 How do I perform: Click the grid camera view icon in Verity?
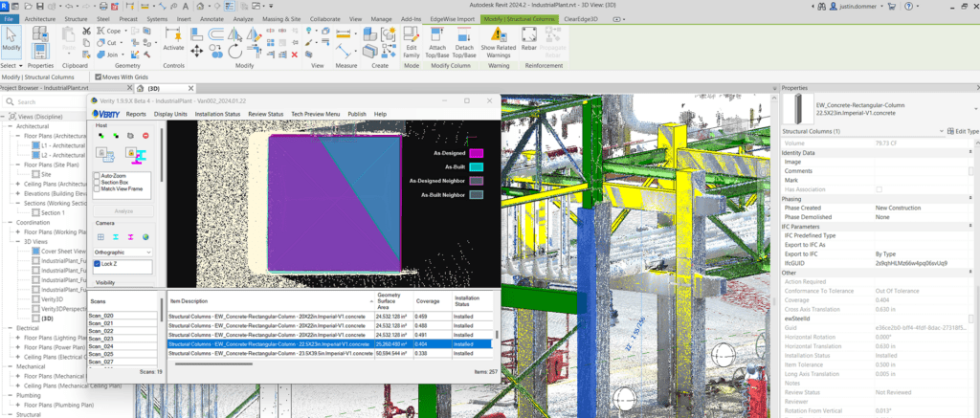tap(100, 237)
